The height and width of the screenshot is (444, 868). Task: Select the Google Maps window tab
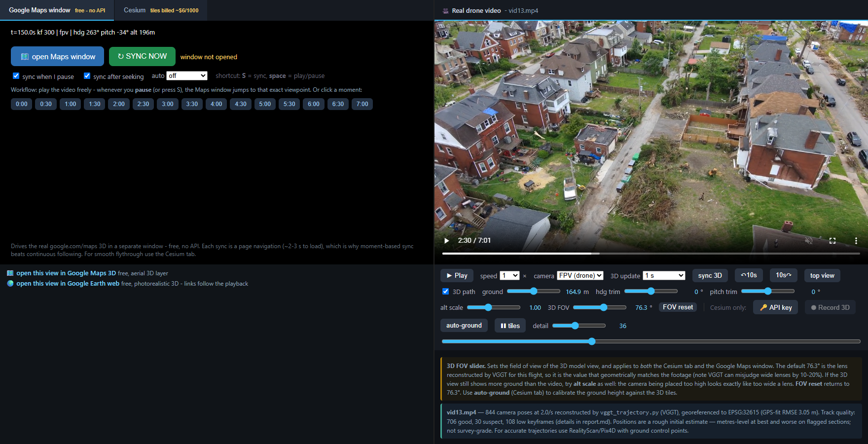57,10
